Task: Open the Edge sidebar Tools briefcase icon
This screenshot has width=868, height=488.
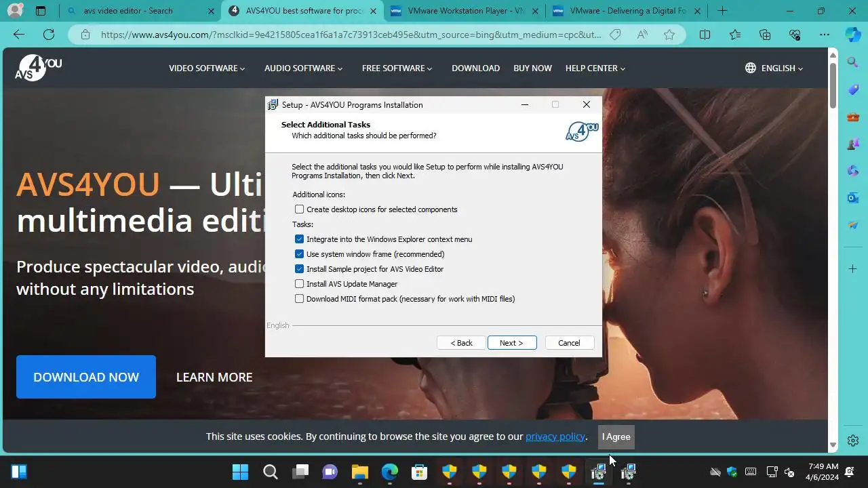Action: 853,117
